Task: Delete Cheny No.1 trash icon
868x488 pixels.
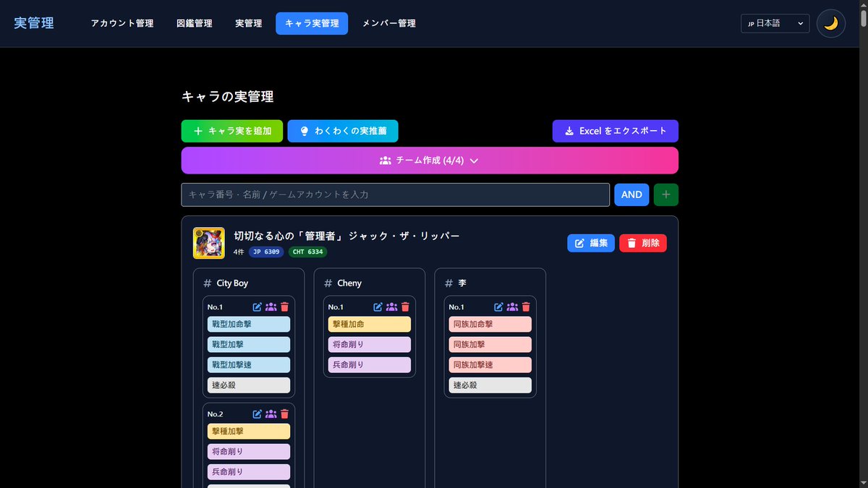Action: pyautogui.click(x=405, y=307)
